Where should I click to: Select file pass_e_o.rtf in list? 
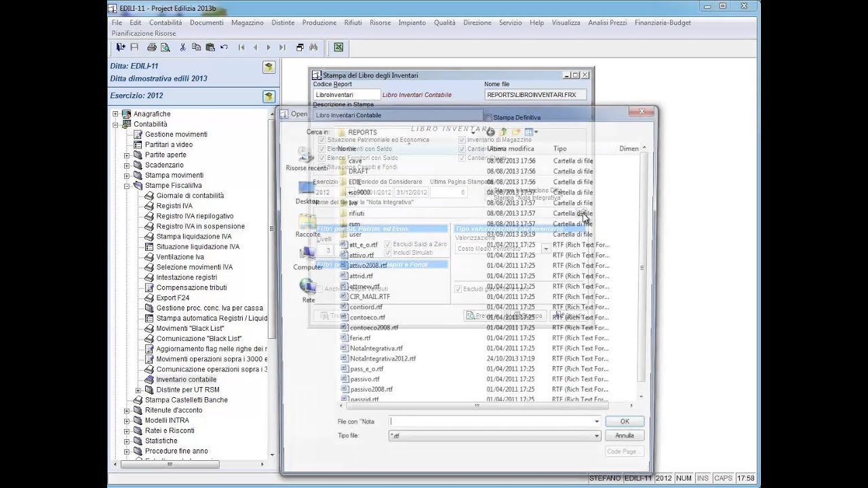366,369
